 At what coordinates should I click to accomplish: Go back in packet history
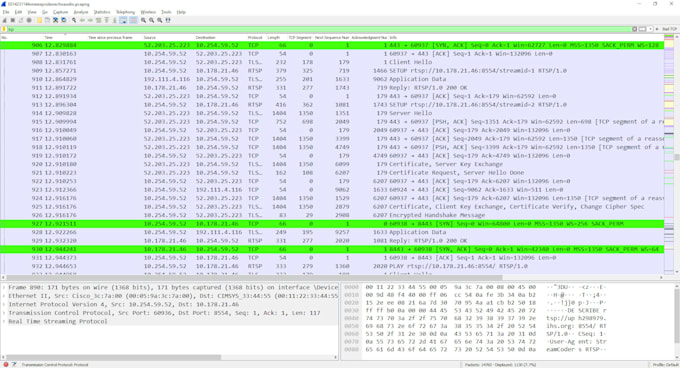point(82,20)
